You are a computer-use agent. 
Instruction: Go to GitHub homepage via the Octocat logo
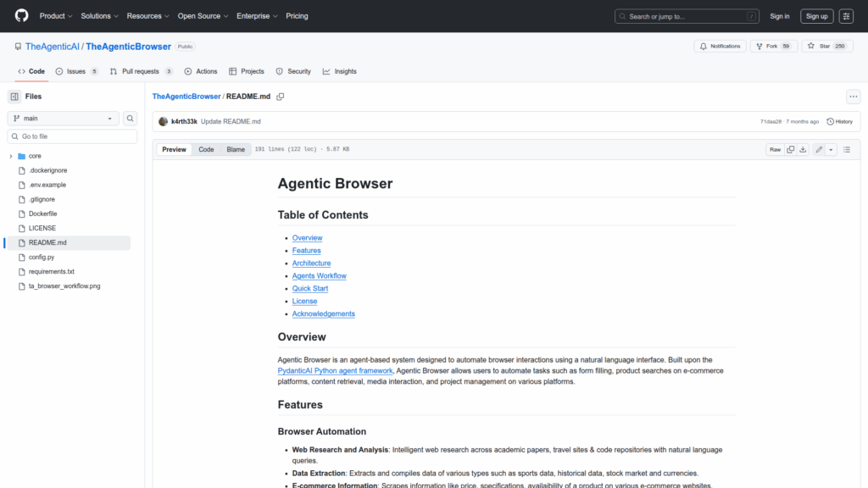point(21,15)
